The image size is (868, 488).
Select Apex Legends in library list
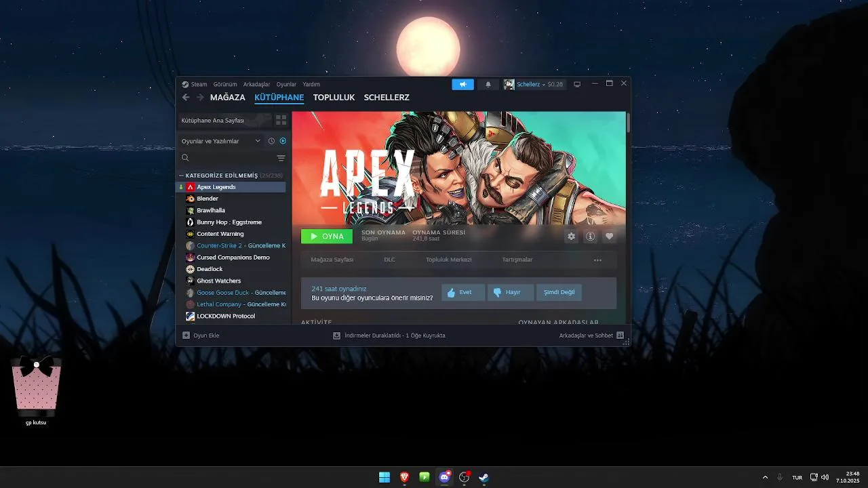[x=231, y=187]
